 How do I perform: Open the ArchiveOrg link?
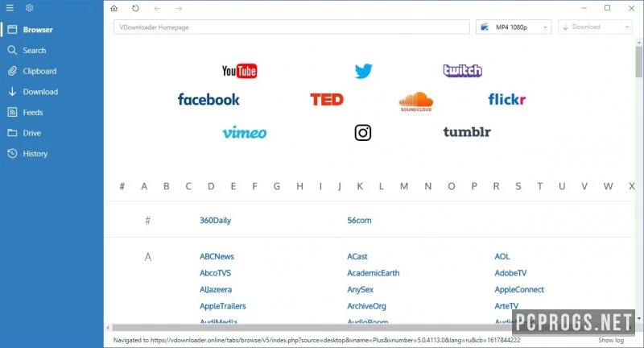[x=366, y=306]
